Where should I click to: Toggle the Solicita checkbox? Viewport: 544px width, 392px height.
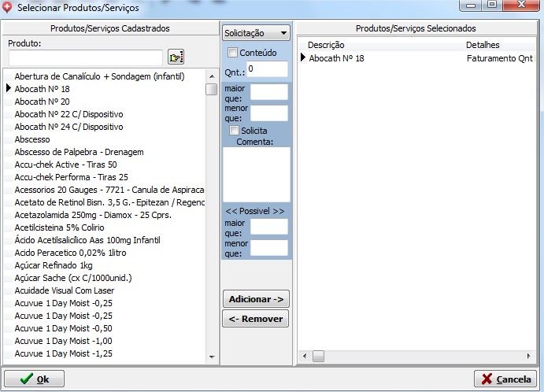pos(234,130)
